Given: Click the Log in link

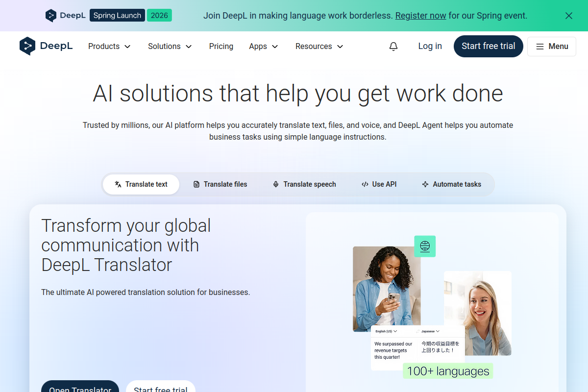Looking at the screenshot, I should click(x=430, y=47).
